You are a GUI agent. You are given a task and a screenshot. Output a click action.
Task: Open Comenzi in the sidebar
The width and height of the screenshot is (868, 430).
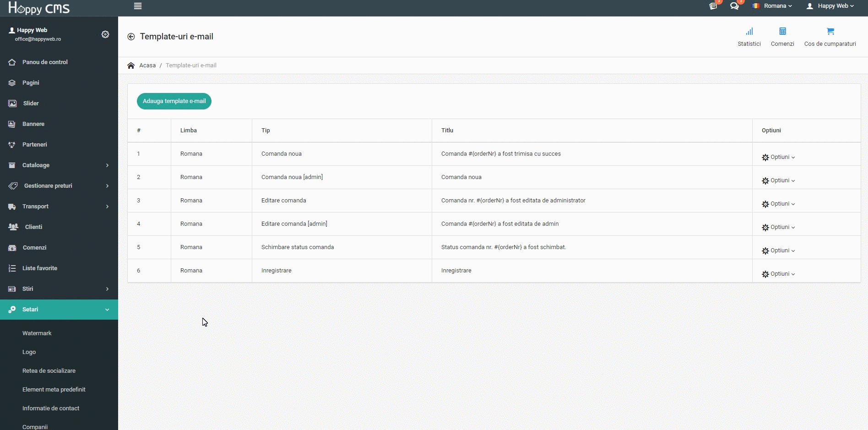pos(59,248)
